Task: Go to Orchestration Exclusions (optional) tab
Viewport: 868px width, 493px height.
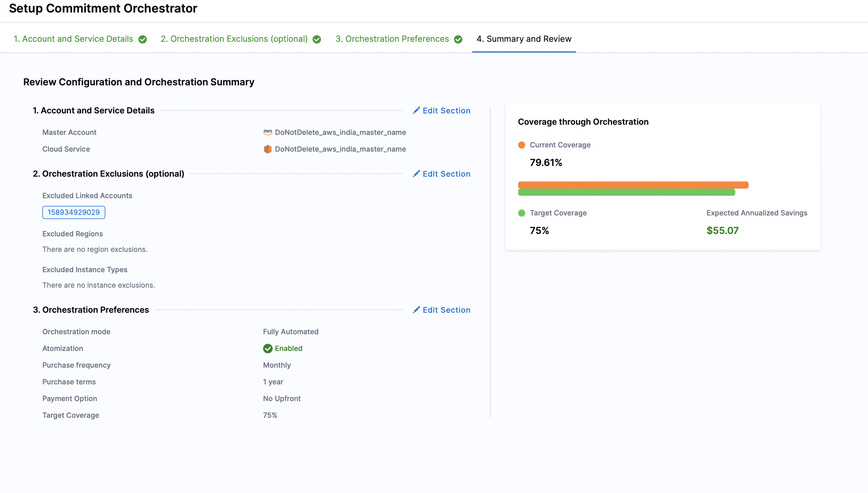Action: click(234, 39)
